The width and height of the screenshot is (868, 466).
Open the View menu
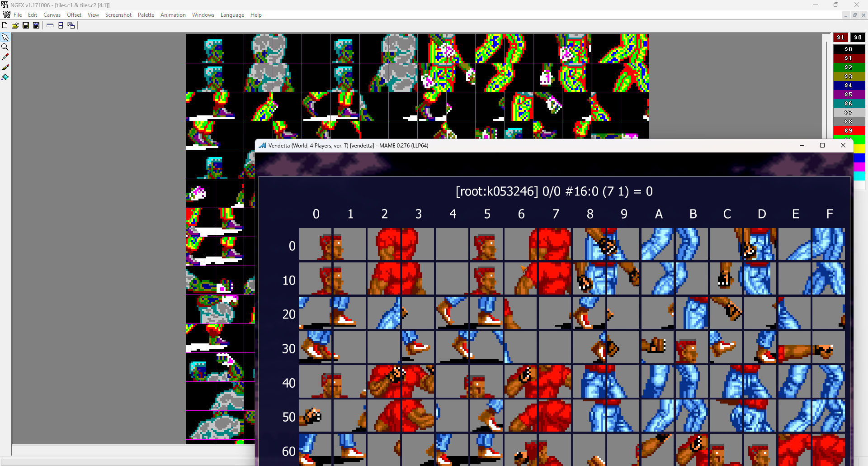coord(93,15)
